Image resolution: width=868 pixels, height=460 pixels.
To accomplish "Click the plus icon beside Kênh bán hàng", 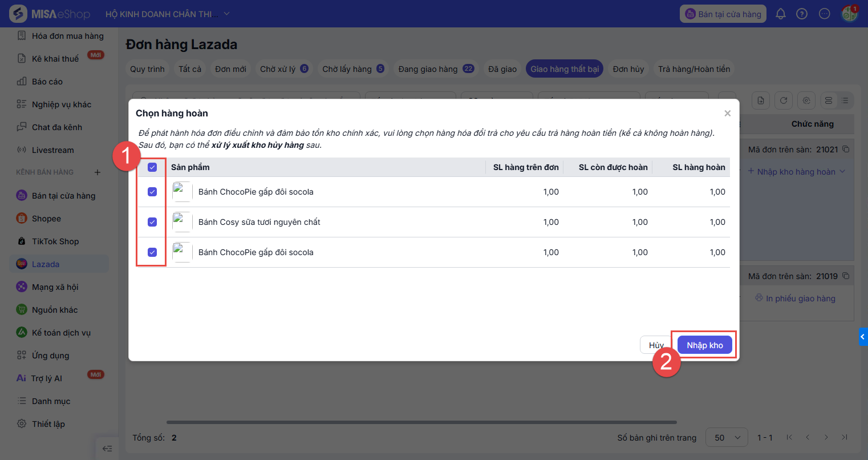I will [98, 172].
